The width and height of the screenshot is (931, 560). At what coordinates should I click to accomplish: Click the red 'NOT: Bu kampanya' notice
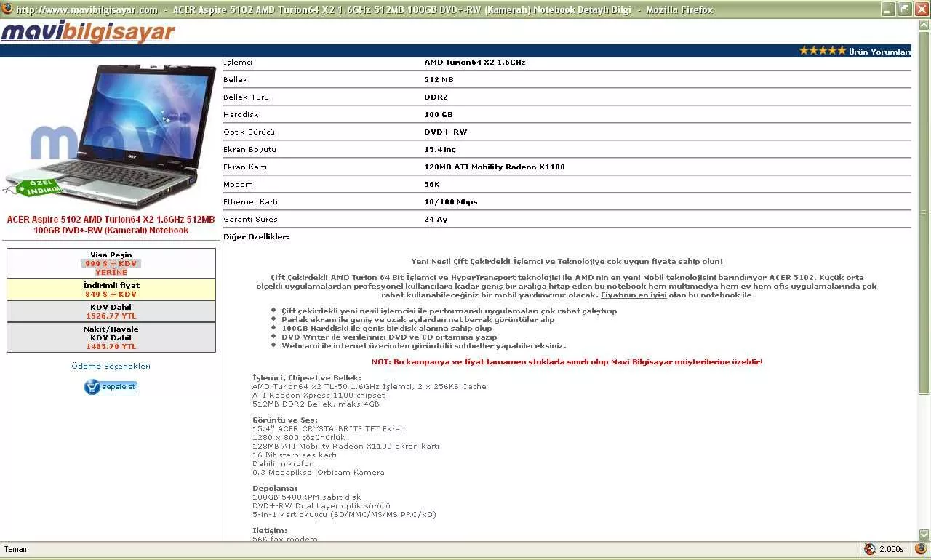567,361
